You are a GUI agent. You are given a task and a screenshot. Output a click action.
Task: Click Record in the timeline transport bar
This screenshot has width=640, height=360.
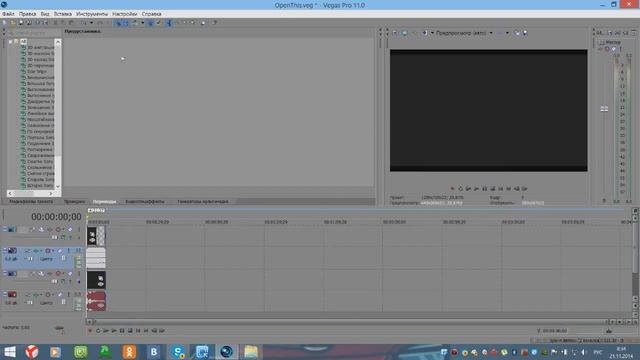[x=90, y=331]
